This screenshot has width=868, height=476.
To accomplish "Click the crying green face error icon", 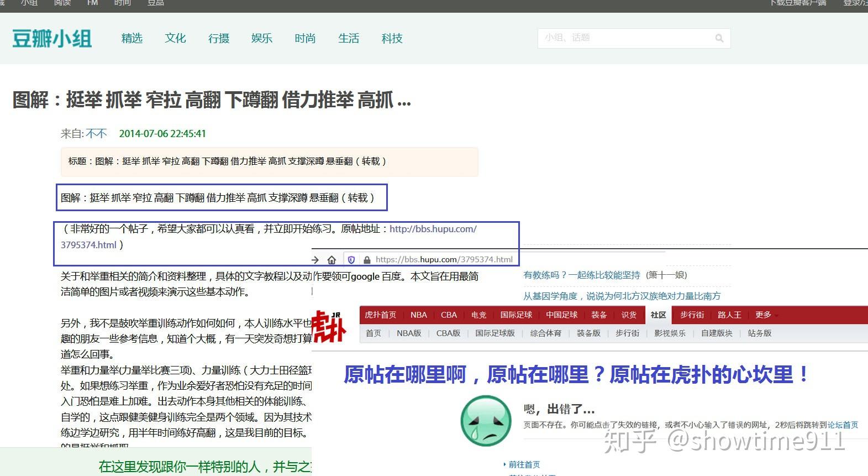I will click(486, 421).
